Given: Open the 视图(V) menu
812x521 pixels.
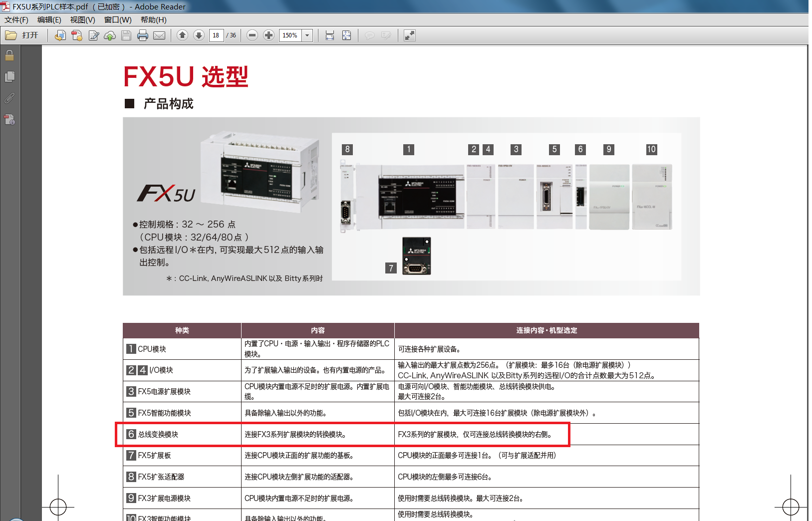Looking at the screenshot, I should coord(82,20).
